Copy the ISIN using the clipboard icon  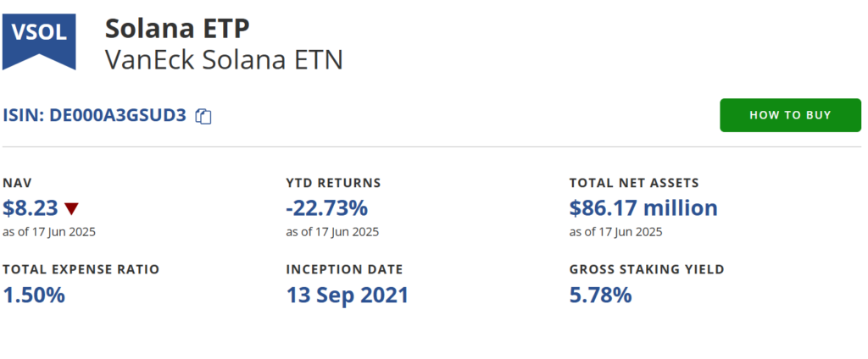coord(203,116)
